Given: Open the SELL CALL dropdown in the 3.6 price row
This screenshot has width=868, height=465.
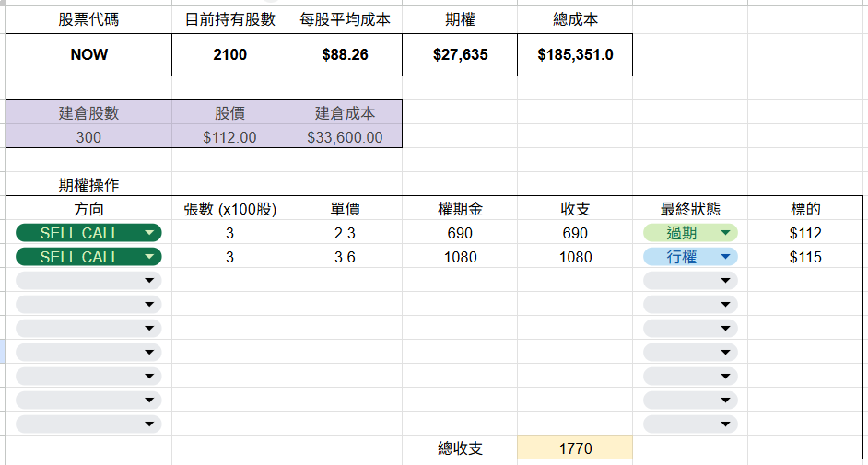Looking at the screenshot, I should pyautogui.click(x=88, y=257).
